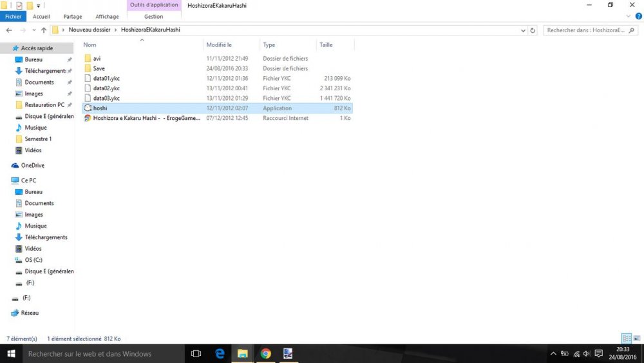Open the Windows Start menu

point(11,353)
